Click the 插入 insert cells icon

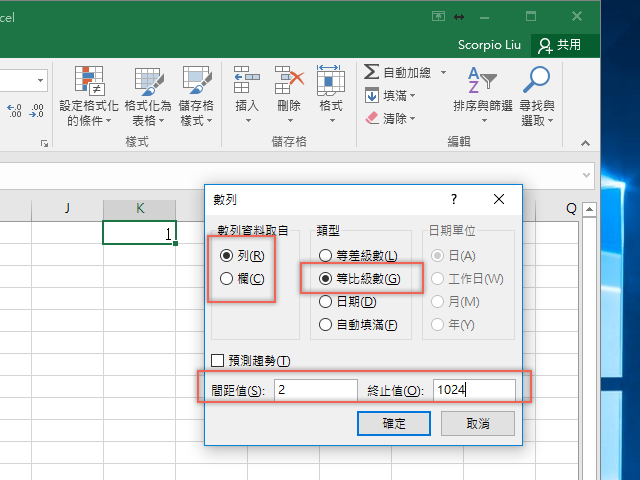[246, 80]
